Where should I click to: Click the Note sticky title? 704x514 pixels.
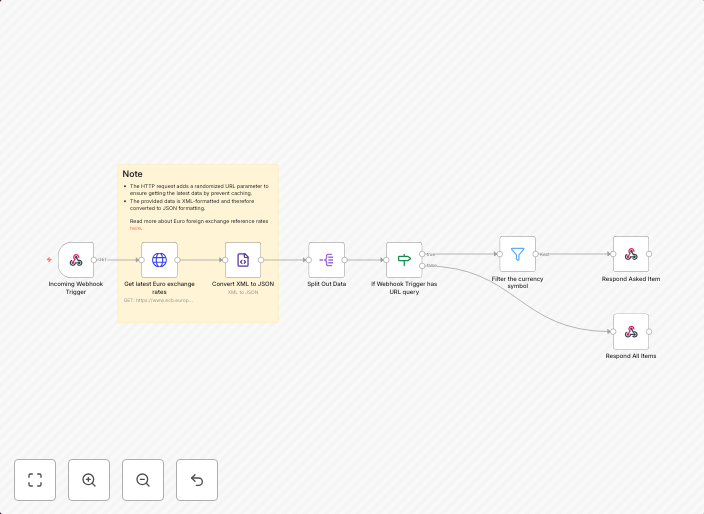pos(133,174)
